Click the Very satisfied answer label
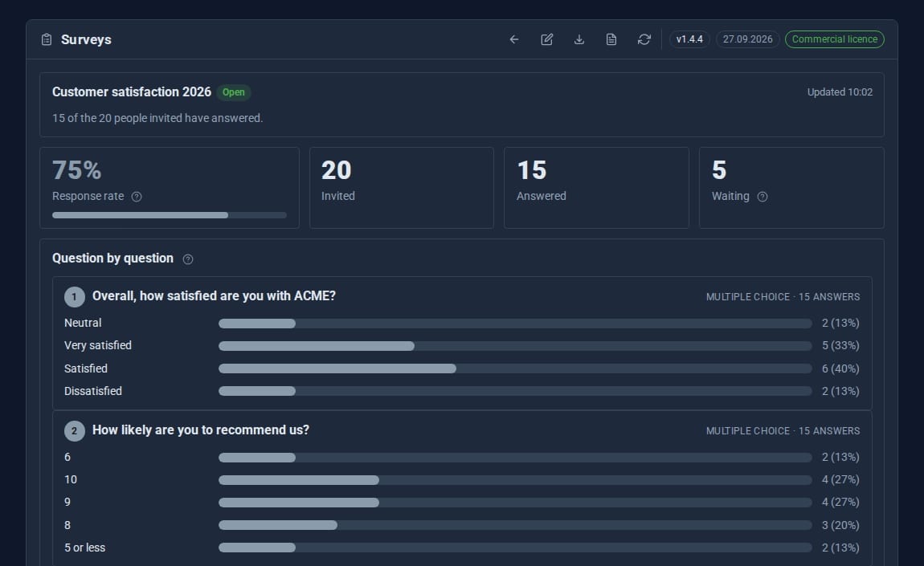This screenshot has height=566, width=924. [98, 346]
